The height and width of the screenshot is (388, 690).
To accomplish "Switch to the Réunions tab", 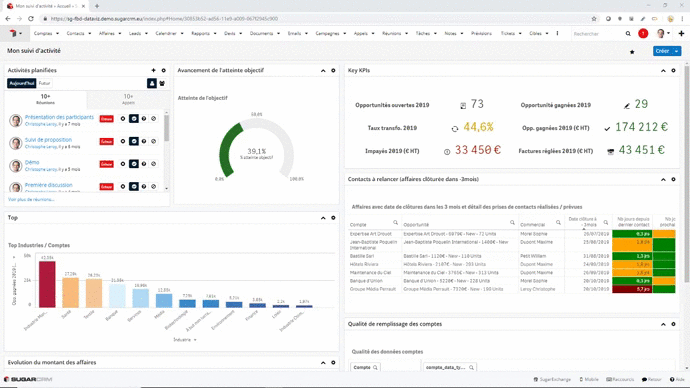I will point(45,99).
